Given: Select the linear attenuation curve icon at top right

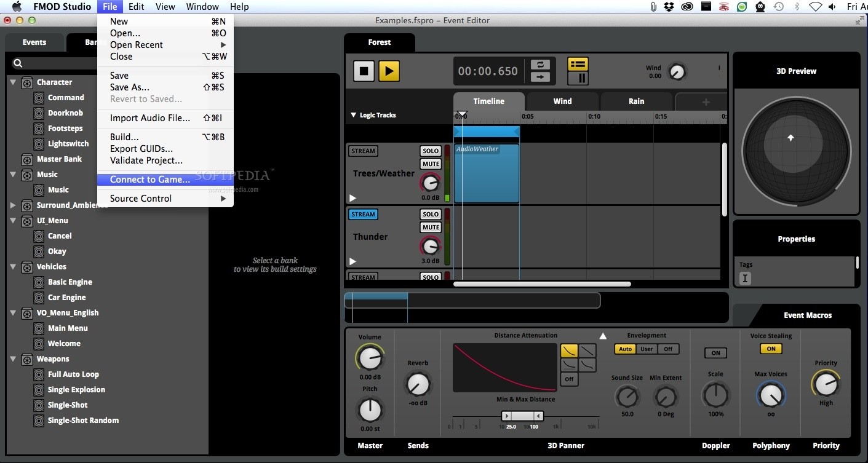Looking at the screenshot, I should pos(587,350).
